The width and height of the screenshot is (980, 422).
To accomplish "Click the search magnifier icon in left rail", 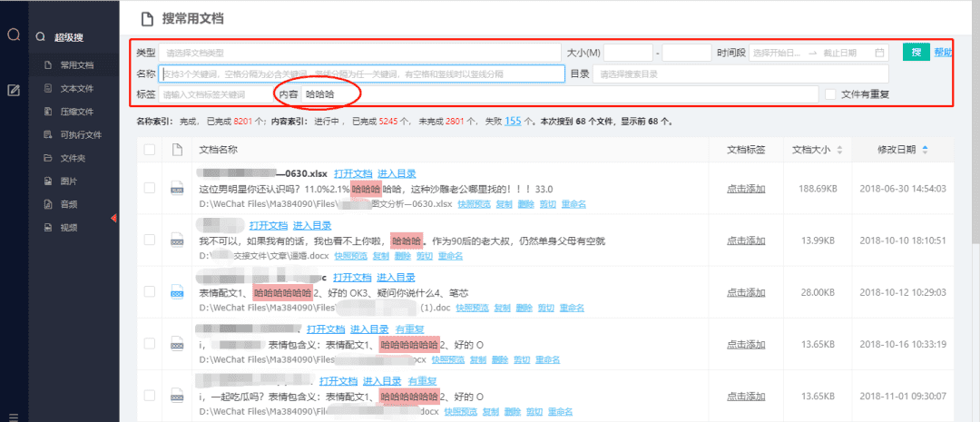I will (14, 34).
